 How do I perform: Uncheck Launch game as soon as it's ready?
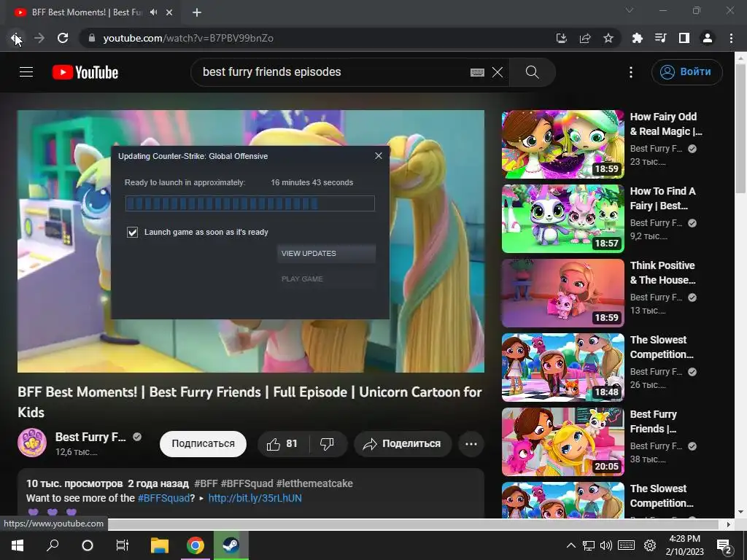pos(133,232)
